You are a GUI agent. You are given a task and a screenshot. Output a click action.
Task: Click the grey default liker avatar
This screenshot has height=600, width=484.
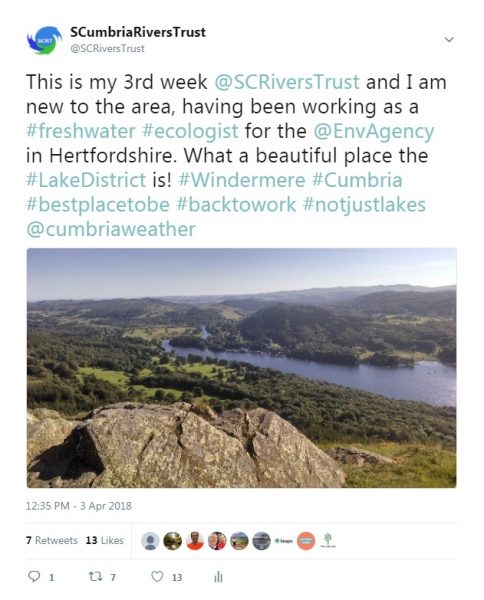pyautogui.click(x=150, y=541)
